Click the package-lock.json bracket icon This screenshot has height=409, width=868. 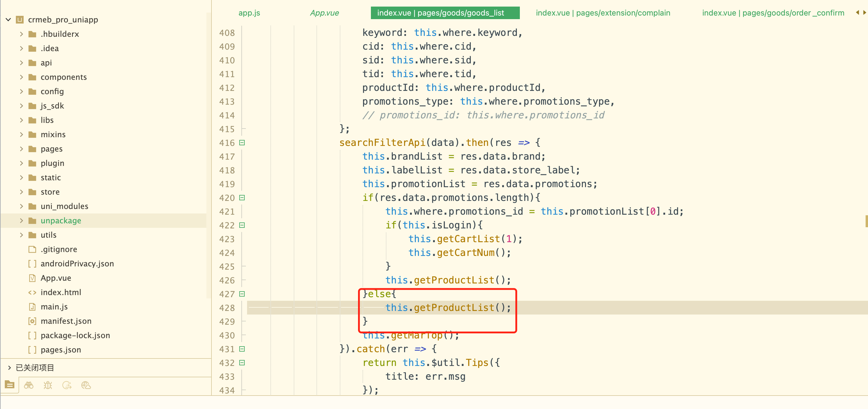click(32, 335)
